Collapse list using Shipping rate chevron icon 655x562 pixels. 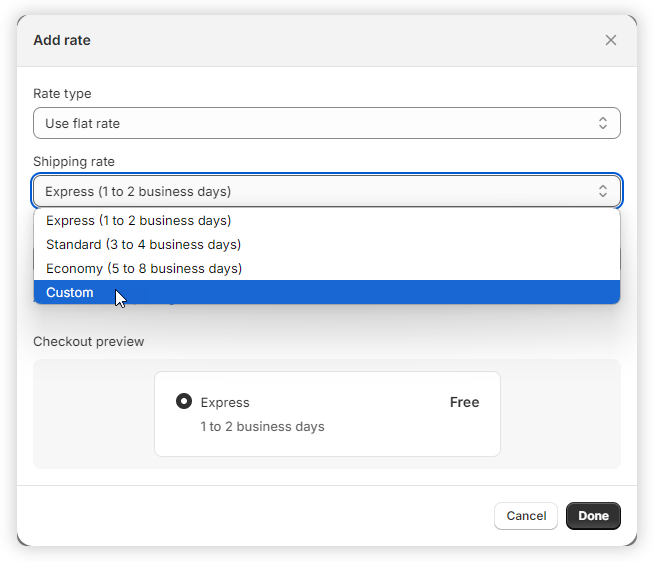(603, 191)
